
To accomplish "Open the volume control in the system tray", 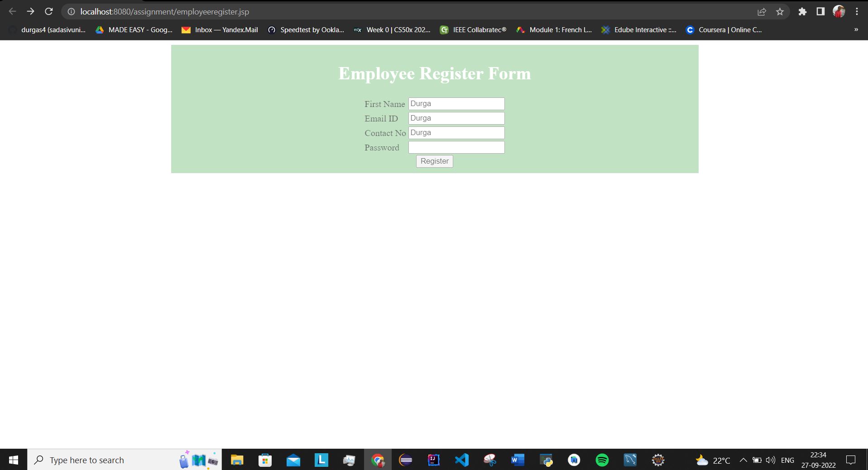I will click(x=770, y=460).
